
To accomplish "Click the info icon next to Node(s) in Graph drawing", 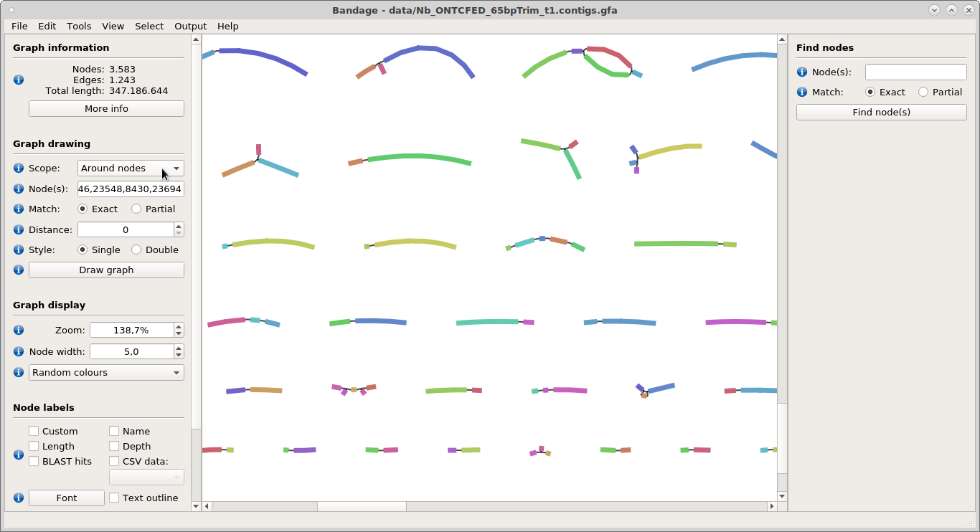I will (19, 189).
